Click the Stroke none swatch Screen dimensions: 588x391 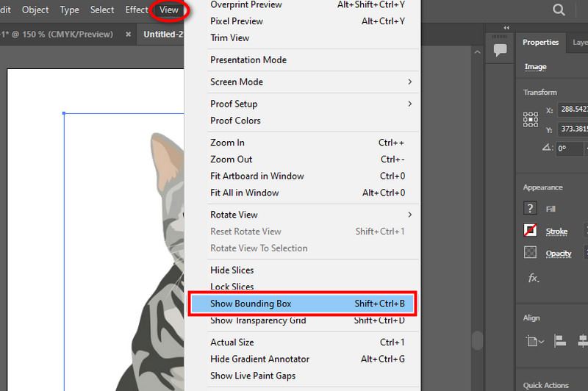click(x=530, y=230)
